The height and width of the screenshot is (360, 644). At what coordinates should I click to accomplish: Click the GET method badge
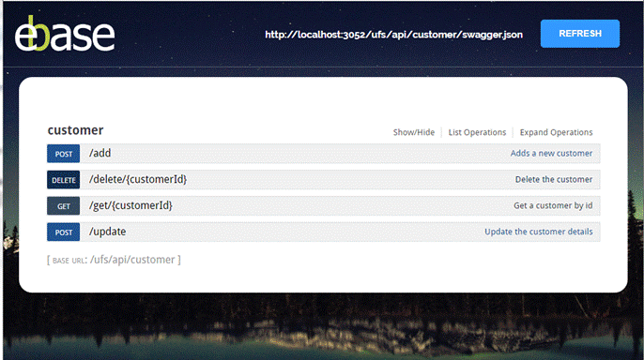pos(63,206)
